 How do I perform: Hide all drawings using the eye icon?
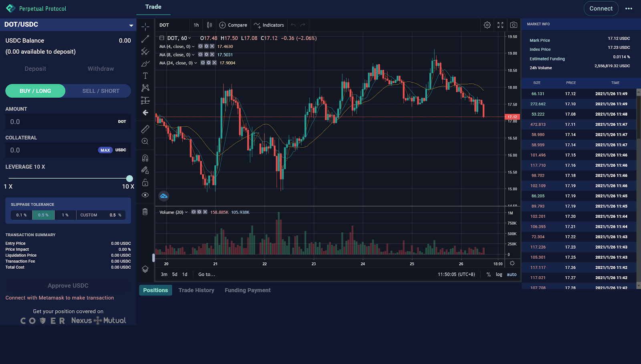145,195
